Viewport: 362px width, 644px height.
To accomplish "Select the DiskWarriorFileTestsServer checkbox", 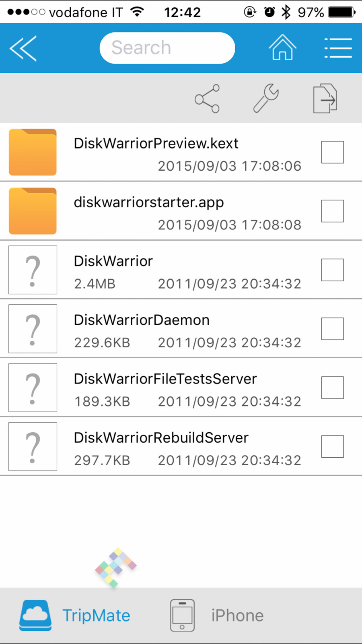I will click(x=332, y=388).
